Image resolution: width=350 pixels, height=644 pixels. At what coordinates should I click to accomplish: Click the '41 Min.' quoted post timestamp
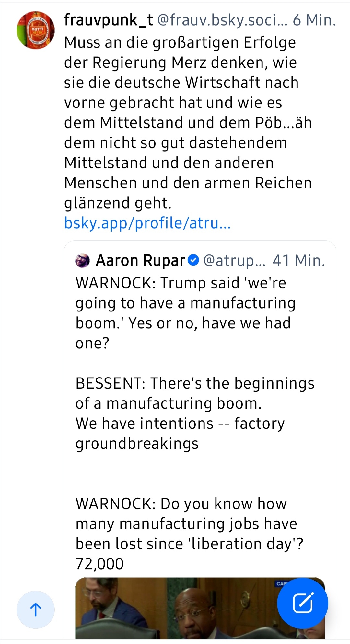(x=299, y=260)
